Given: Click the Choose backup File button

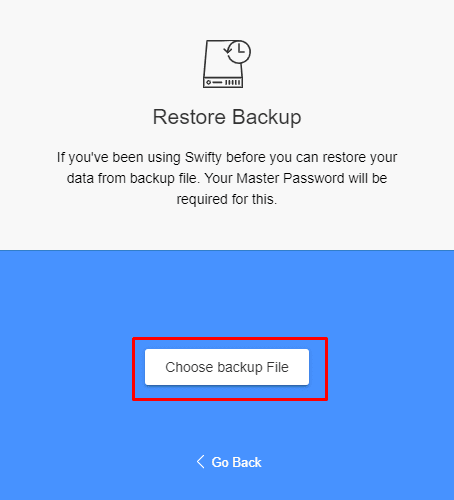Looking at the screenshot, I should [227, 367].
